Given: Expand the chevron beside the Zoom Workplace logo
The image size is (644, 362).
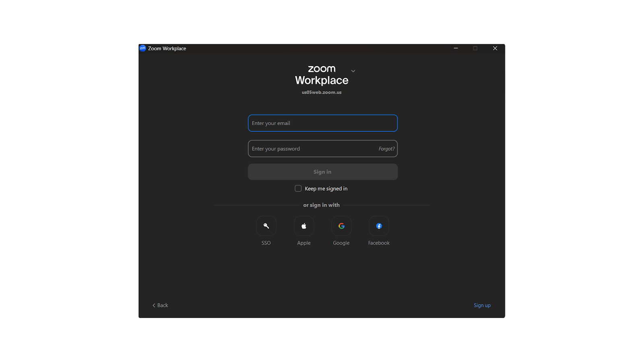Looking at the screenshot, I should tap(353, 71).
